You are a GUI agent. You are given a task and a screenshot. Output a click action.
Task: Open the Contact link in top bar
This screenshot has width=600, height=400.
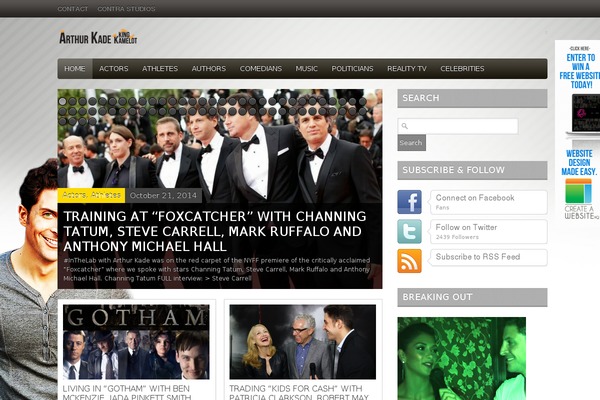pos(73,9)
